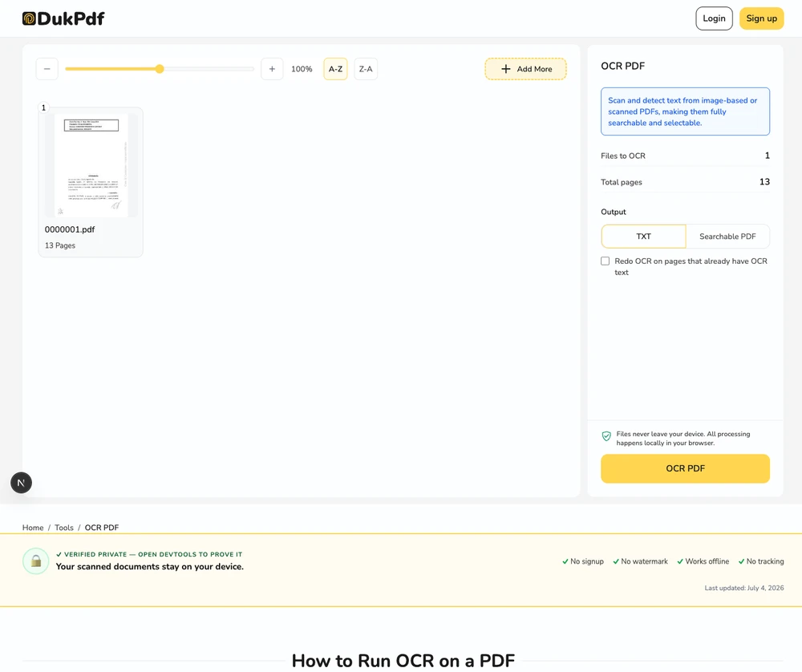The height and width of the screenshot is (672, 802).
Task: Start the OCR PDF process
Action: click(686, 468)
